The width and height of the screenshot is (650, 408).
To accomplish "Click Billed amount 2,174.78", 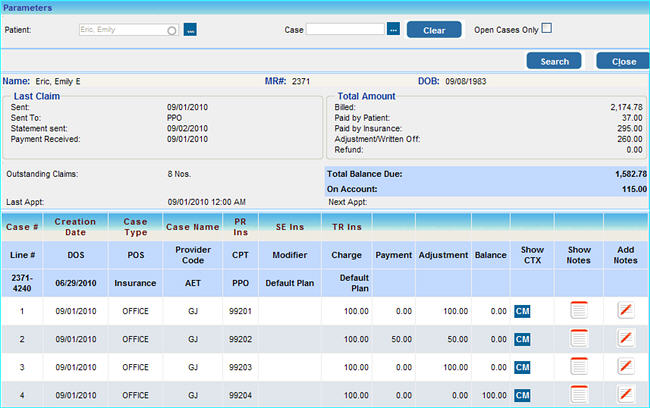I will [626, 107].
